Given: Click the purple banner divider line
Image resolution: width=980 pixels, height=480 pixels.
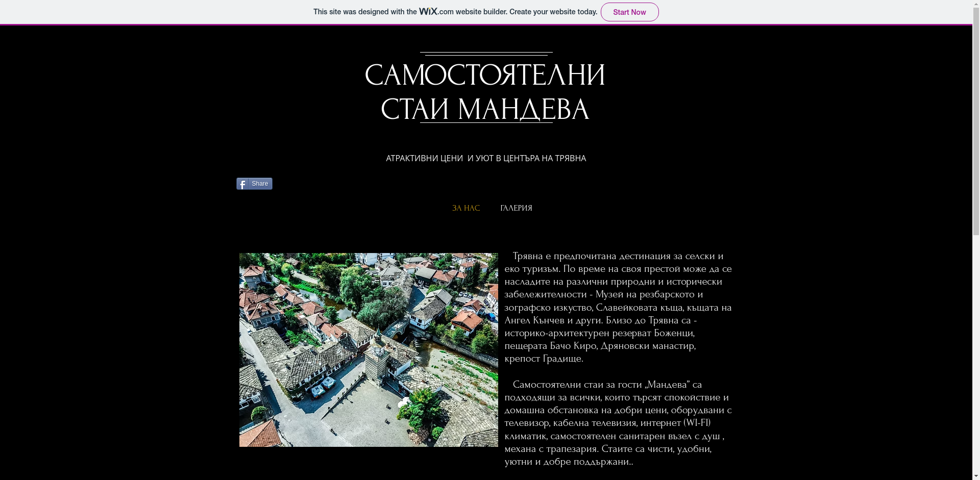Looking at the screenshot, I should point(485,24).
